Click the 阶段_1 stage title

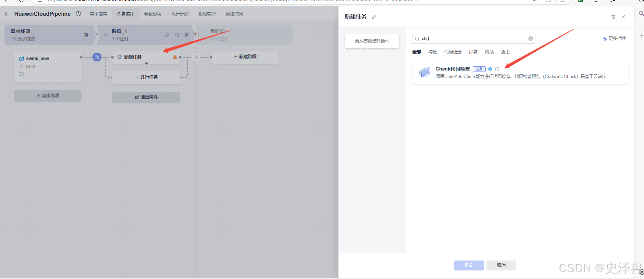click(x=119, y=31)
